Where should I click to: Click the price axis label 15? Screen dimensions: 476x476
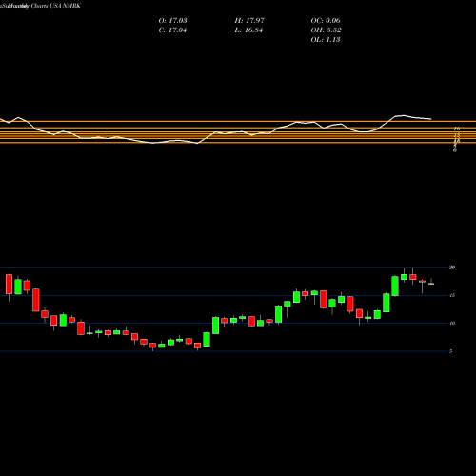(452, 295)
